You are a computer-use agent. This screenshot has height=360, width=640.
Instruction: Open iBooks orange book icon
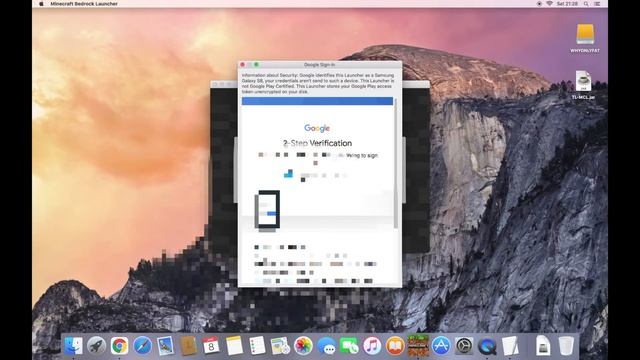coord(395,346)
